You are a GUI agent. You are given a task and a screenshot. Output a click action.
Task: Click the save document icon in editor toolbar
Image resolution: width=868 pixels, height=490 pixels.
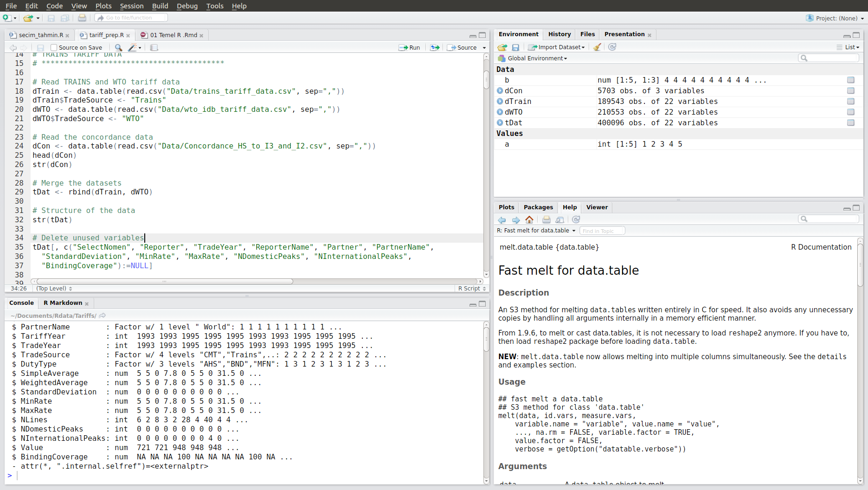pos(40,47)
